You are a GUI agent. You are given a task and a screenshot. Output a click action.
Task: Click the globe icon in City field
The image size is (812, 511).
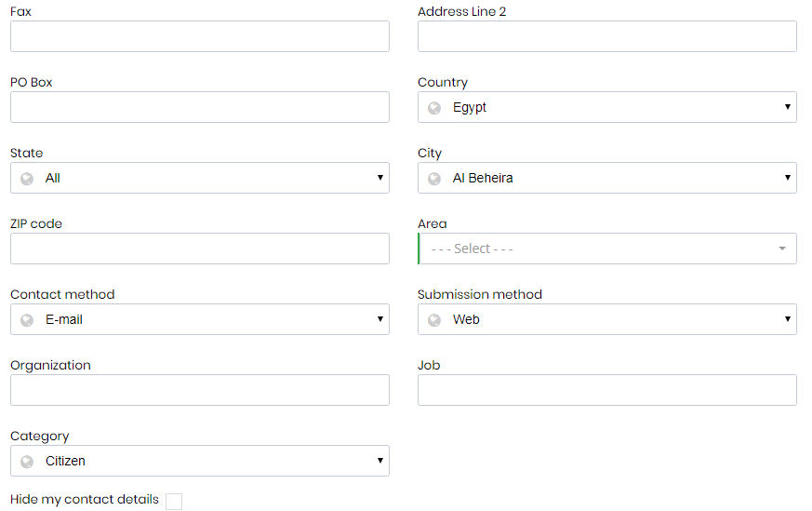(x=434, y=179)
